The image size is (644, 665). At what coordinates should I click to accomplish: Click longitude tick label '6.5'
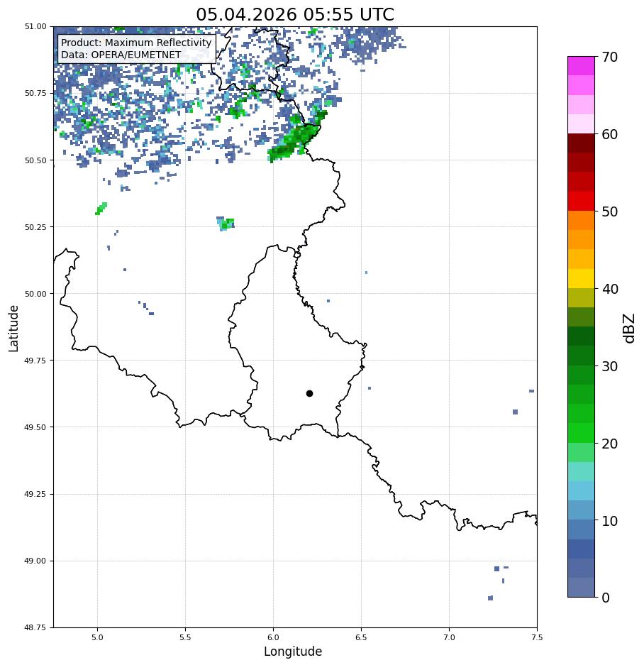point(361,637)
